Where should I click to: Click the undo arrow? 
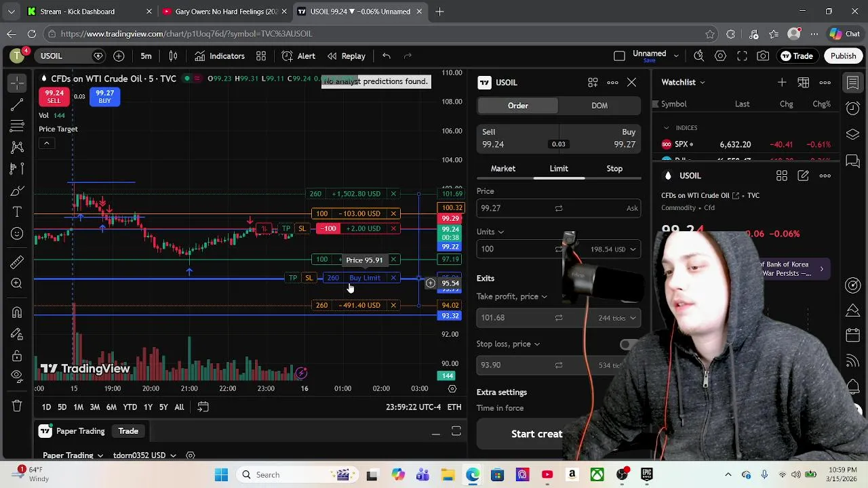tap(386, 56)
